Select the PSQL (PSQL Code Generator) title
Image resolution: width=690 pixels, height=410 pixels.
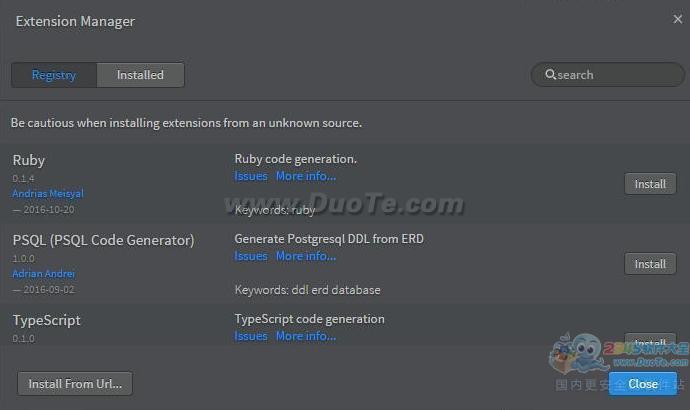[103, 240]
